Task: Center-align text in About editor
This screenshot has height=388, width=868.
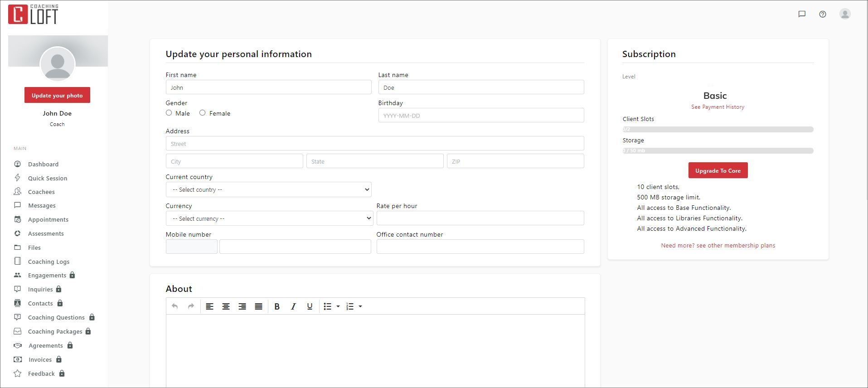Action: (226, 306)
